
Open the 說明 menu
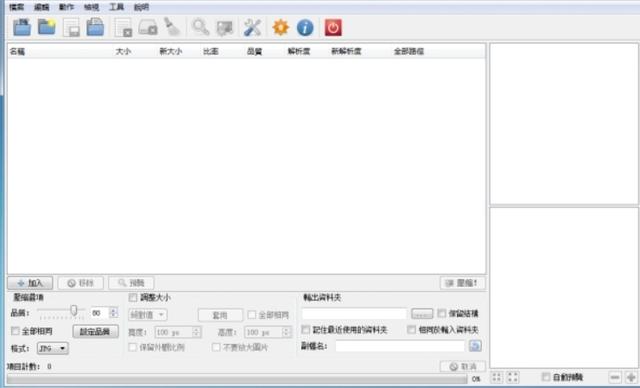(141, 7)
